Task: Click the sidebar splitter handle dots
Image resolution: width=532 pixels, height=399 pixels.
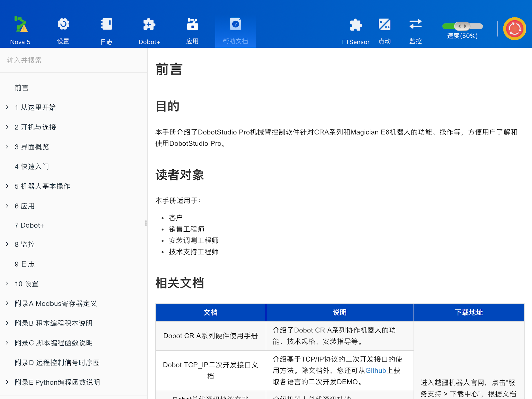Action: tap(146, 223)
